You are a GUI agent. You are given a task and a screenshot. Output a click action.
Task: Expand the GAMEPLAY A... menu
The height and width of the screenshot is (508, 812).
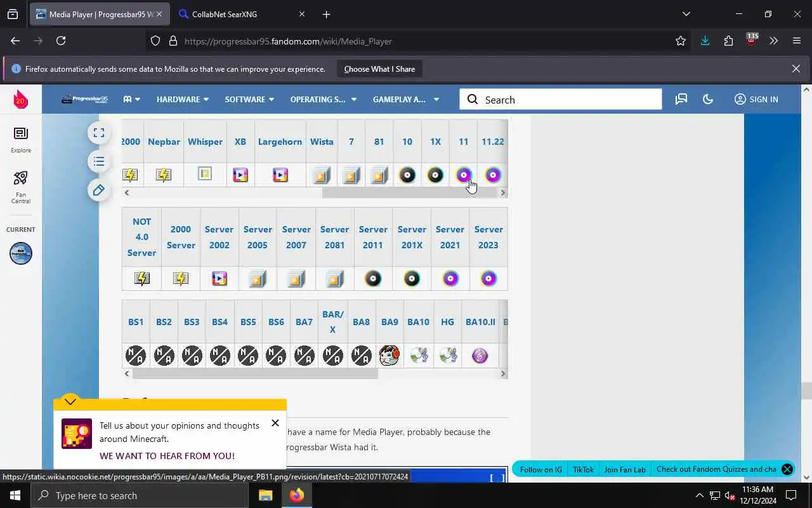406,99
